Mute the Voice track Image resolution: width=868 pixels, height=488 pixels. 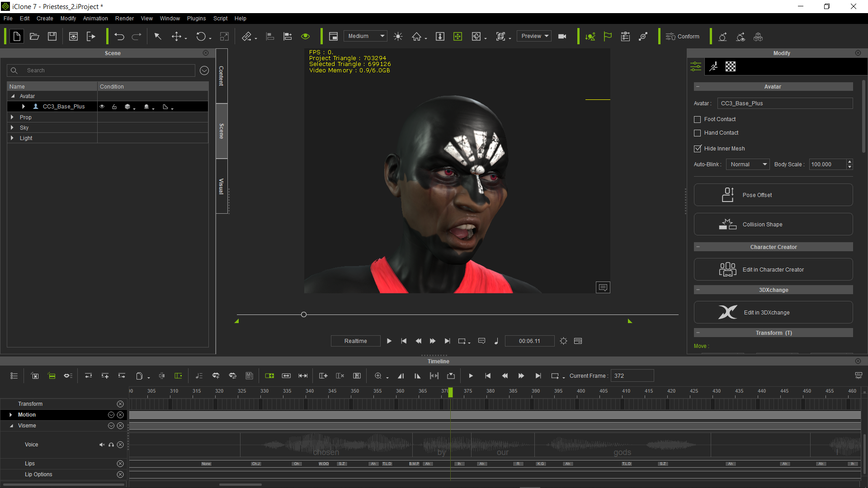(102, 445)
